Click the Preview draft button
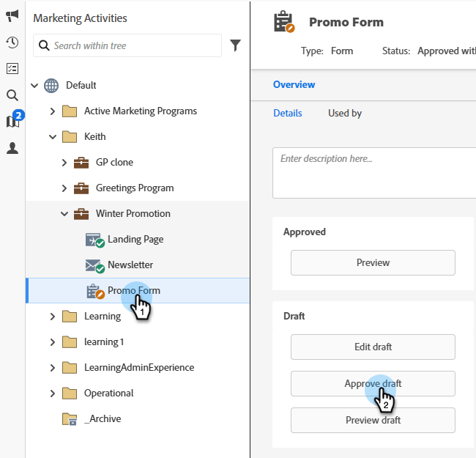The image size is (476, 458). pyautogui.click(x=373, y=420)
